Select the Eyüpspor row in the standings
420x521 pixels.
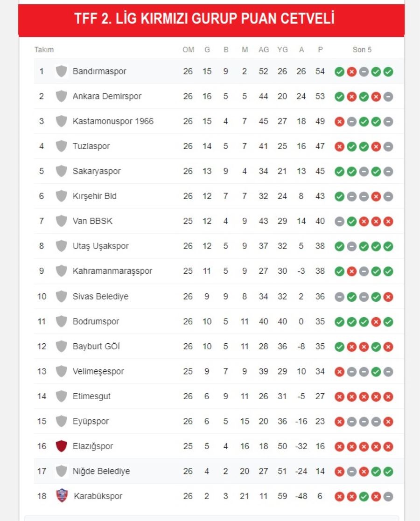[x=219, y=421]
